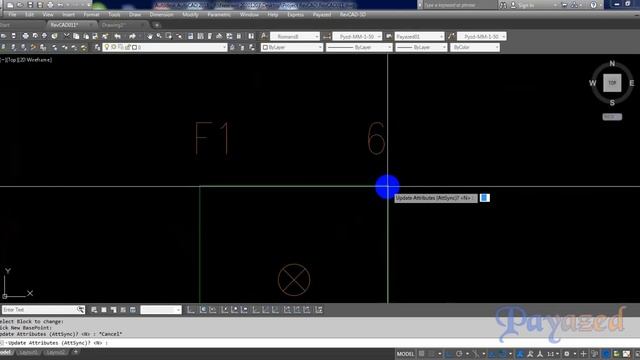Toggle the layer on/off lightbulb icon

pyautogui.click(x=107, y=47)
